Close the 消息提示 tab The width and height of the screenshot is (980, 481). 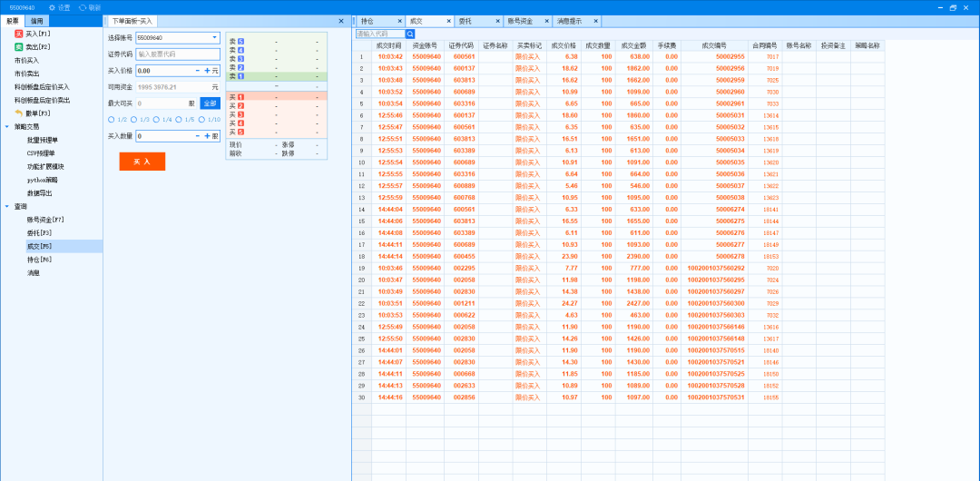(x=595, y=21)
